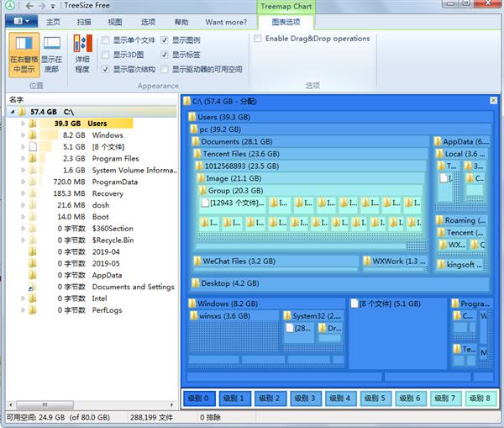Open the 视图 ribbon tab
This screenshot has height=428, width=504.
(115, 22)
